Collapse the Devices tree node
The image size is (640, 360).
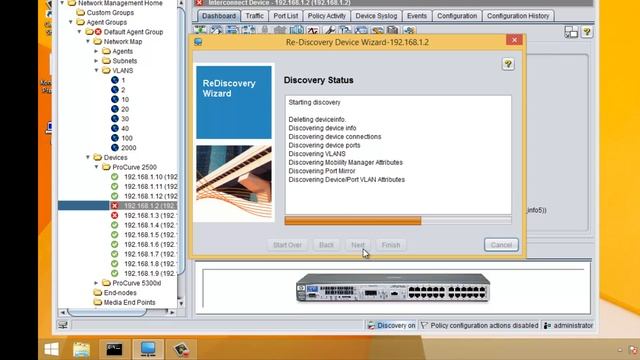pyautogui.click(x=88, y=157)
